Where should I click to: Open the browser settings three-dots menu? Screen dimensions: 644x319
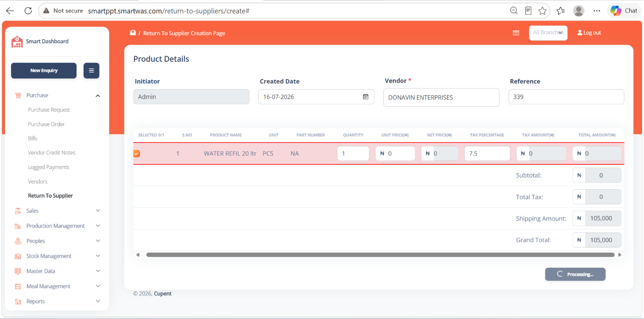[597, 11]
